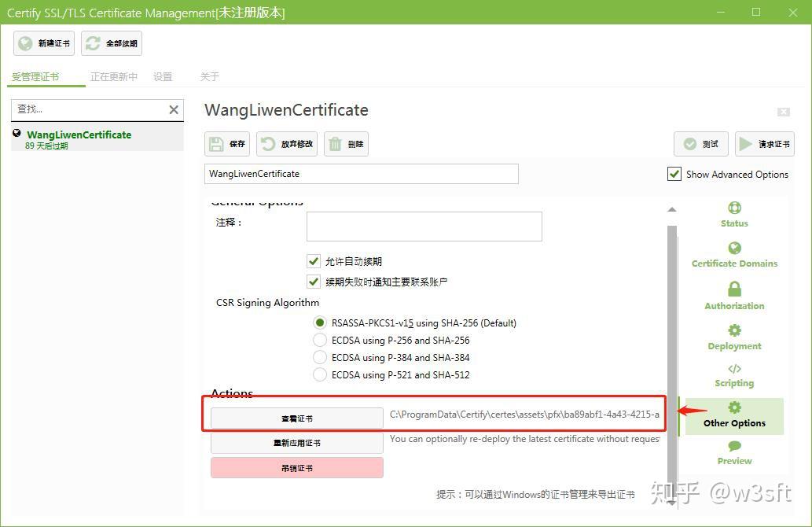Click the 重新应用证书 re-apply certificate button
This screenshot has height=527, width=812.
[x=296, y=443]
